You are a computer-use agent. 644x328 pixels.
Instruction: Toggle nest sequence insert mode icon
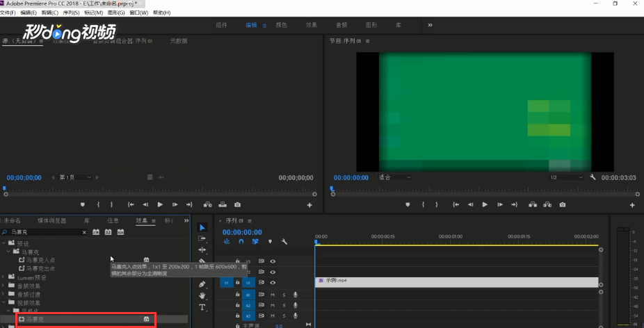226,242
